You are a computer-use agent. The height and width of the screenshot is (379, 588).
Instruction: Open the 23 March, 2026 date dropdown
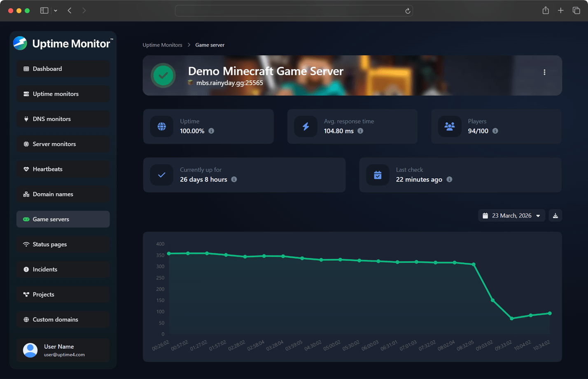click(511, 215)
